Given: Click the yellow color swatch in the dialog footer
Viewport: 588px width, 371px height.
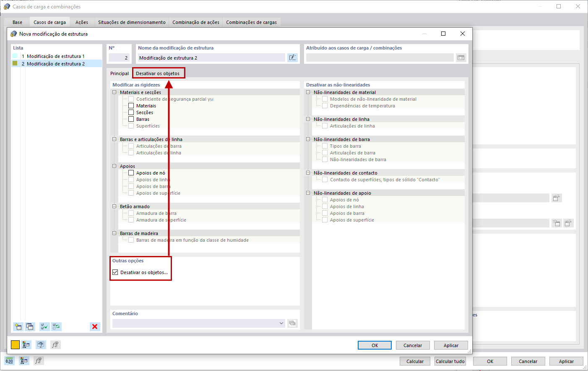Looking at the screenshot, I should pyautogui.click(x=15, y=345).
